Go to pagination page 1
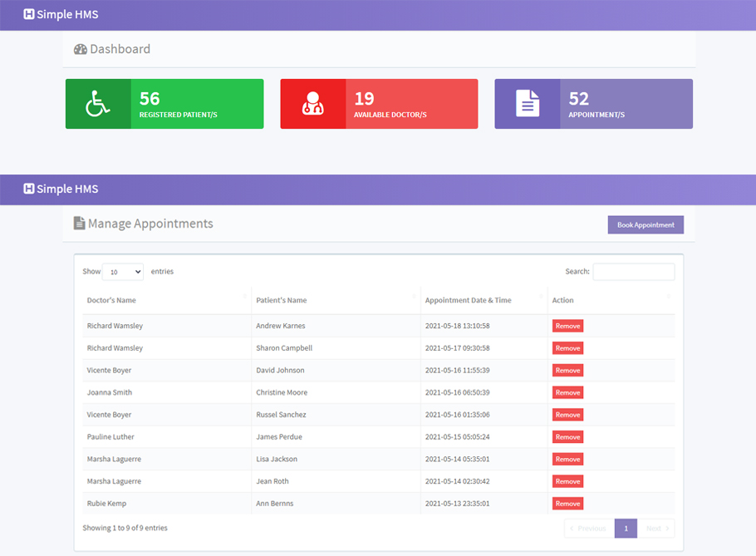This screenshot has height=556, width=756. point(626,529)
